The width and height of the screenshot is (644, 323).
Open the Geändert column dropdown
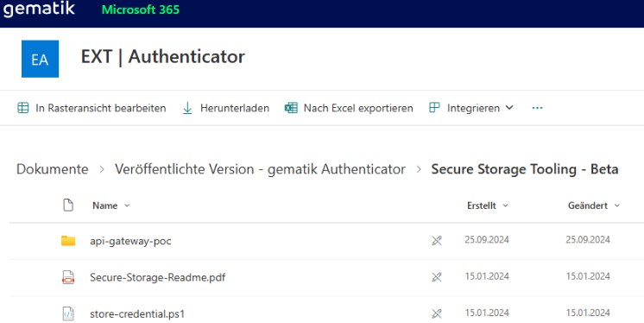[x=616, y=206]
